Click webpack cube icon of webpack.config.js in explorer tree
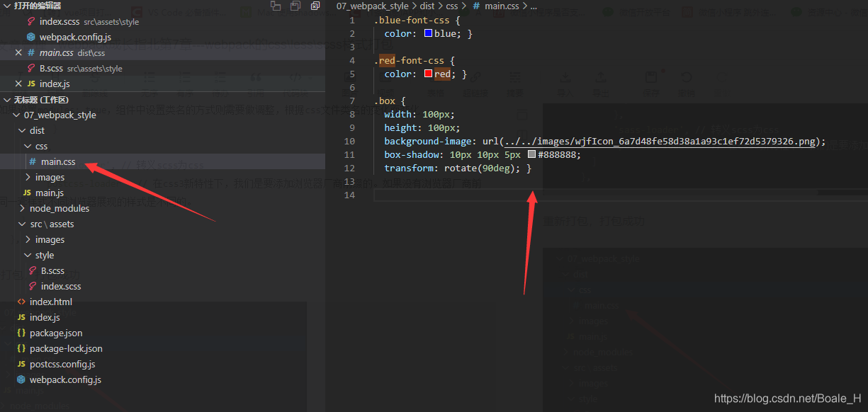 [x=21, y=379]
